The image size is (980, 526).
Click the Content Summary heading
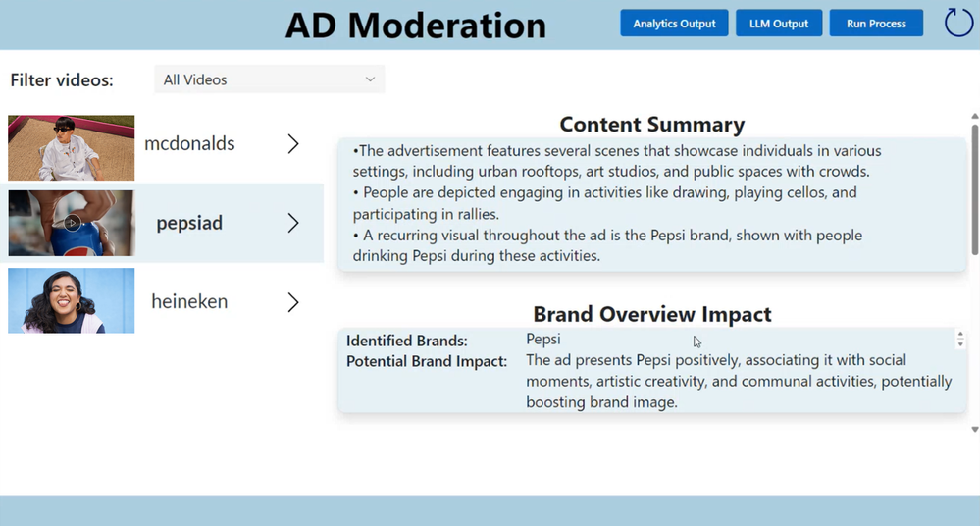pyautogui.click(x=652, y=124)
